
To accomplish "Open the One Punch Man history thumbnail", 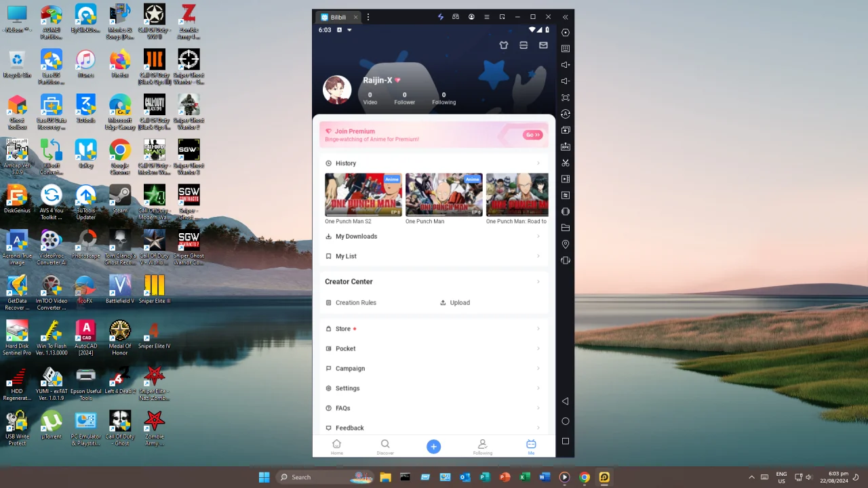I will pos(444,195).
